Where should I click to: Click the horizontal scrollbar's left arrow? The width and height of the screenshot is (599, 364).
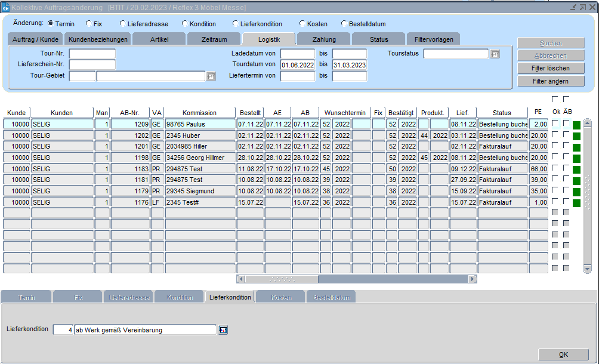pos(241,279)
